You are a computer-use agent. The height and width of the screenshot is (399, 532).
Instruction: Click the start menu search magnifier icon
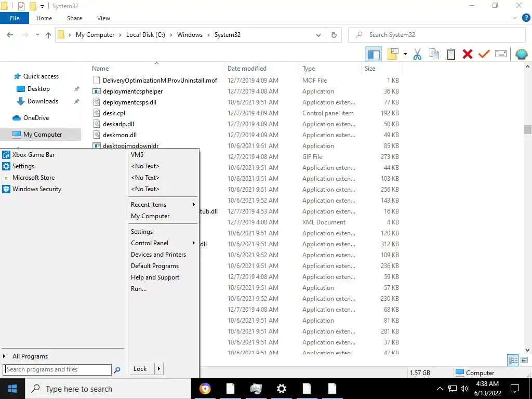pyautogui.click(x=117, y=370)
